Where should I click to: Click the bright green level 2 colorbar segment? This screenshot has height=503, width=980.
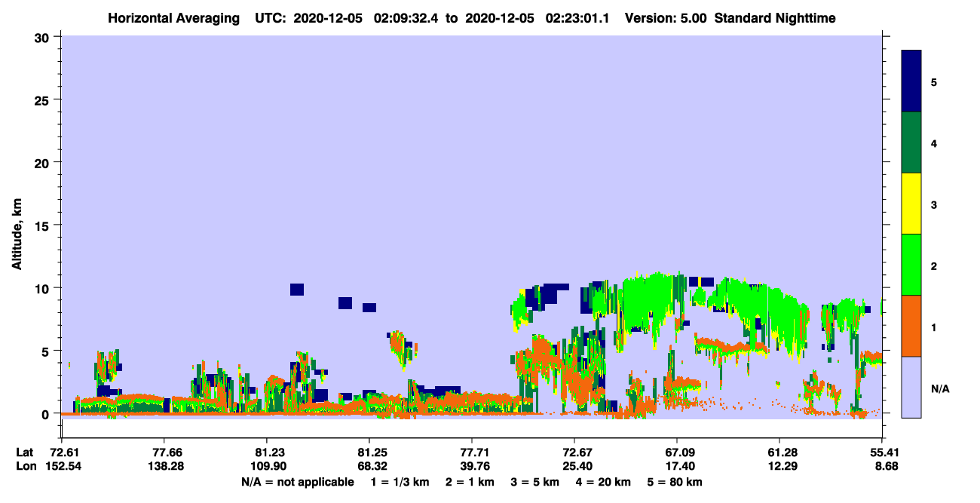tap(911, 265)
